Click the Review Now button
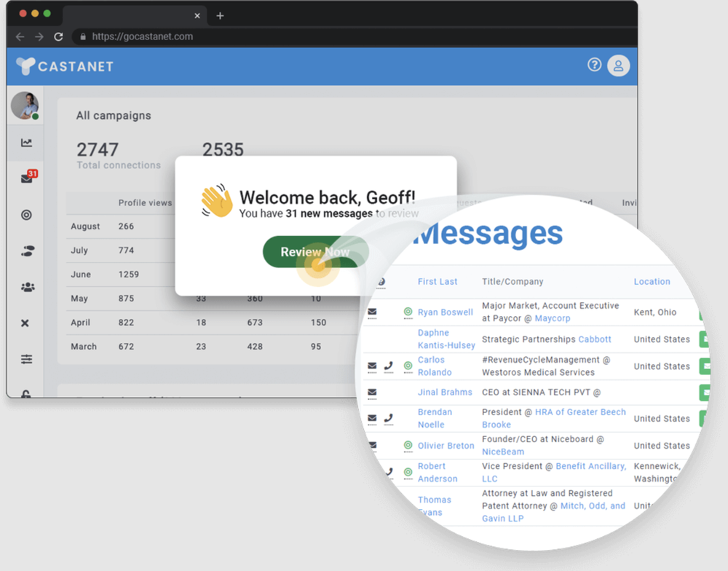The image size is (728, 571). (x=315, y=252)
